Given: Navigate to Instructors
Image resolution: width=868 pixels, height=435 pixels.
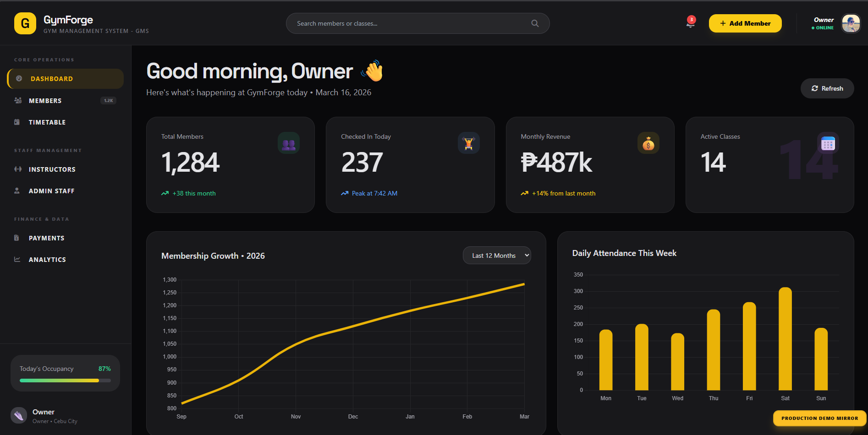Looking at the screenshot, I should [66, 169].
